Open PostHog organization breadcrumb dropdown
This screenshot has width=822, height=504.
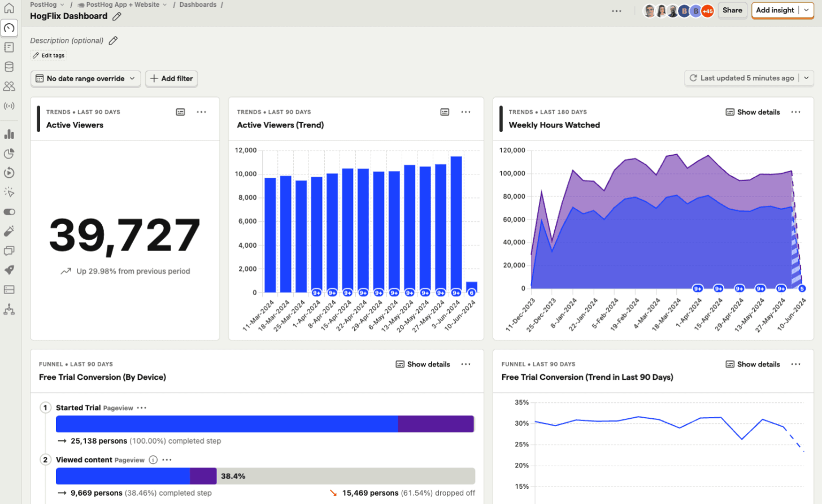point(47,5)
